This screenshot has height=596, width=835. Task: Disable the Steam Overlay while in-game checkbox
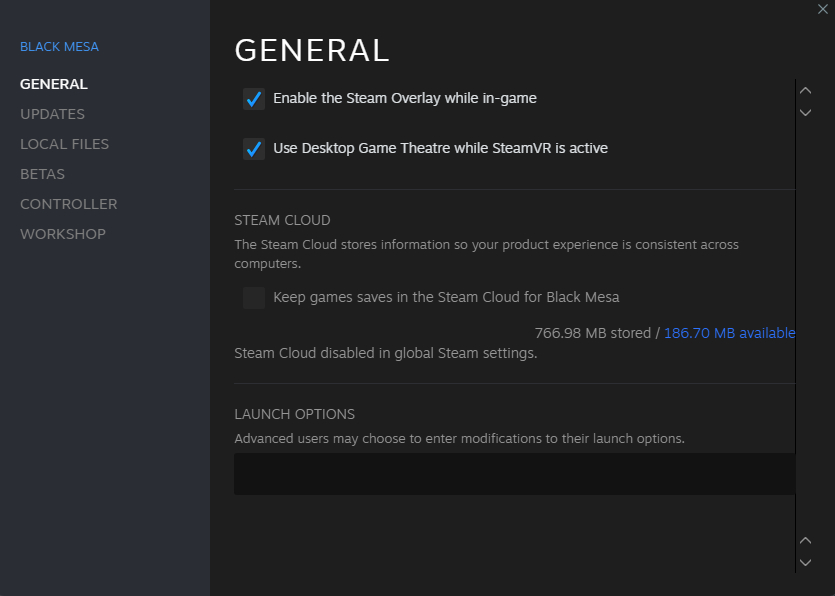click(254, 98)
